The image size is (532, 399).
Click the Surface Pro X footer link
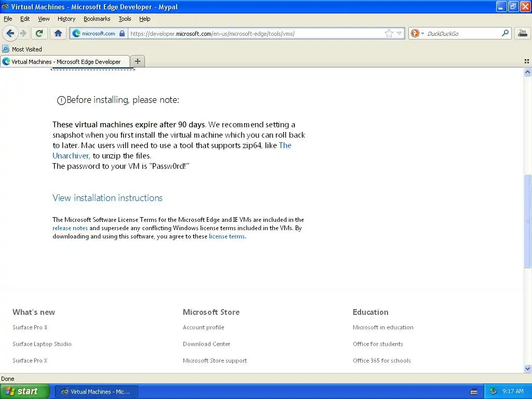coord(30,361)
